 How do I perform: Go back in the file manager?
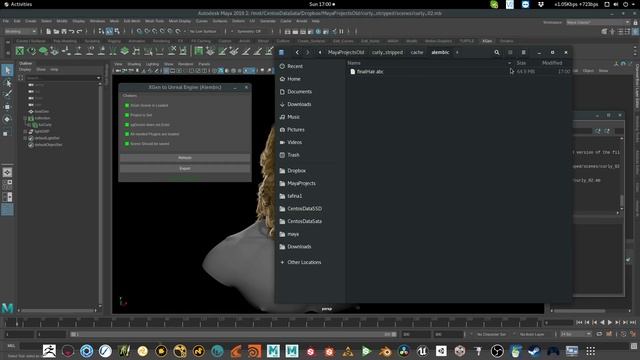(297, 52)
